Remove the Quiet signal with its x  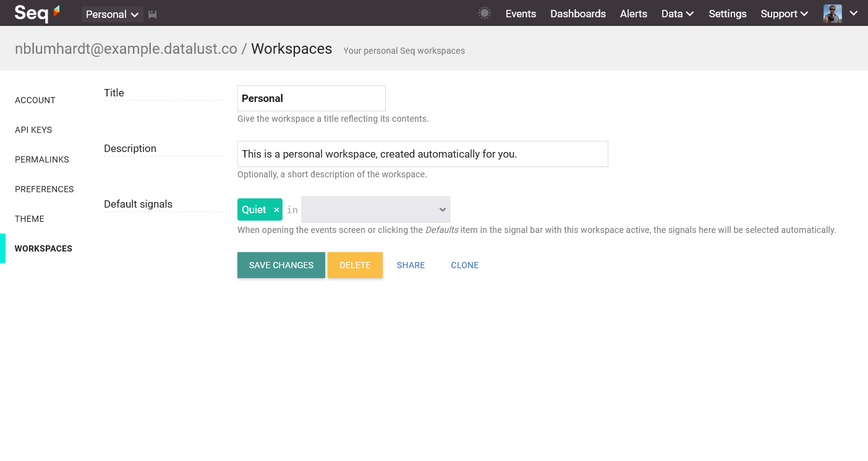click(276, 210)
